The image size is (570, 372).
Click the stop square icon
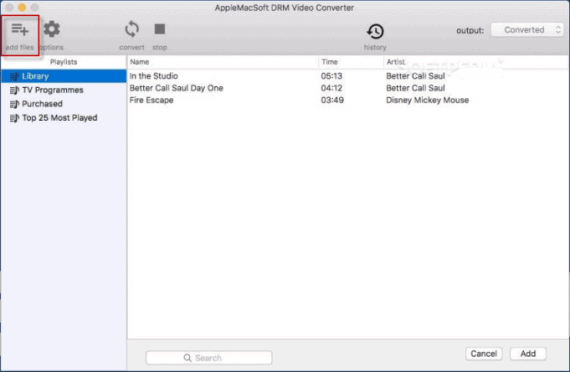160,29
